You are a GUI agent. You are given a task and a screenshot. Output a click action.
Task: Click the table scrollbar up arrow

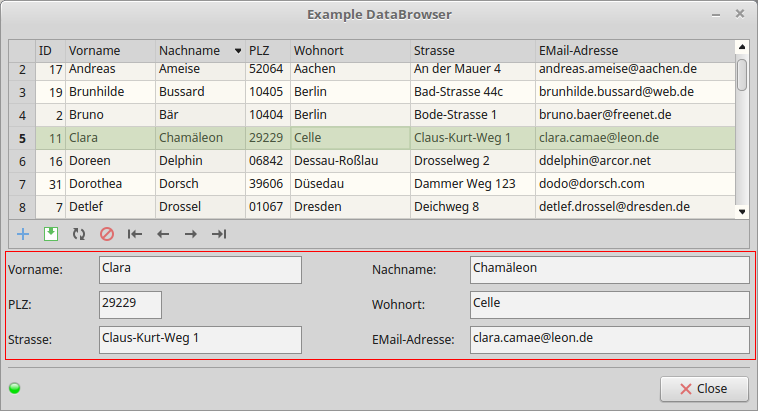(x=741, y=46)
